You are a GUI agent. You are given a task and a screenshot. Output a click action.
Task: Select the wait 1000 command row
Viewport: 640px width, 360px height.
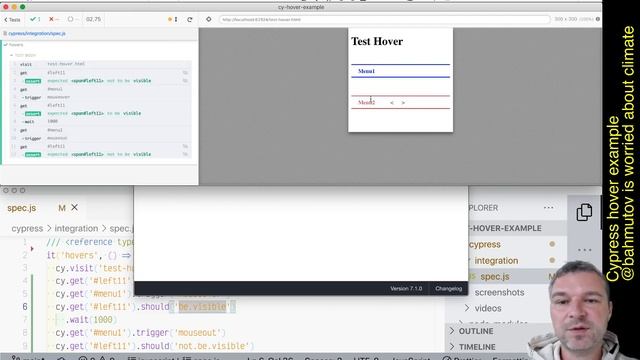100,122
